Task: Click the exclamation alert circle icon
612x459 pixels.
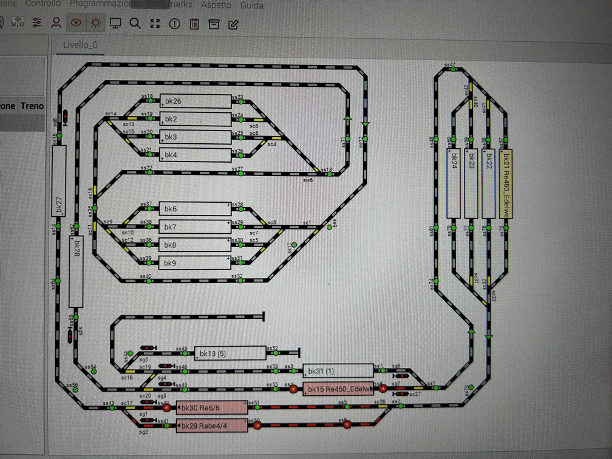Action: click(x=174, y=22)
